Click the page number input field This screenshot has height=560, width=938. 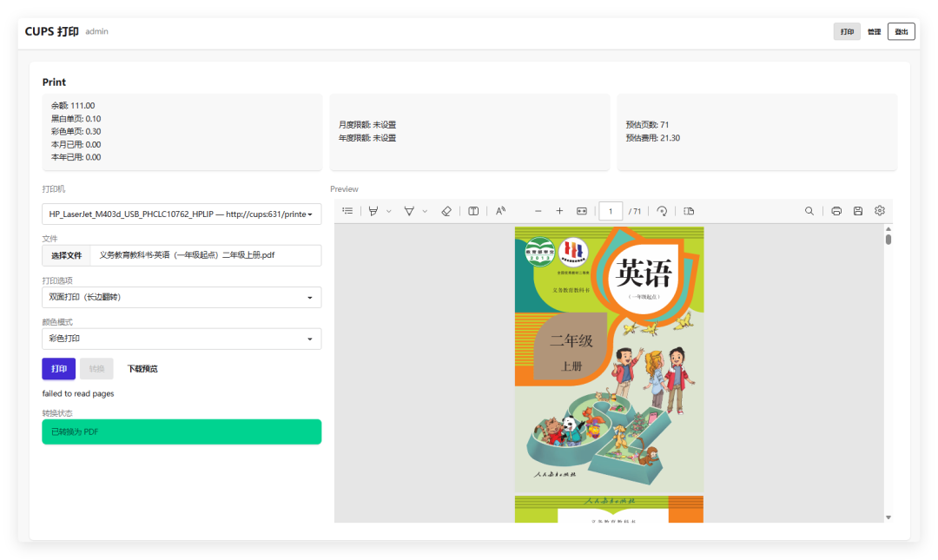tap(611, 211)
